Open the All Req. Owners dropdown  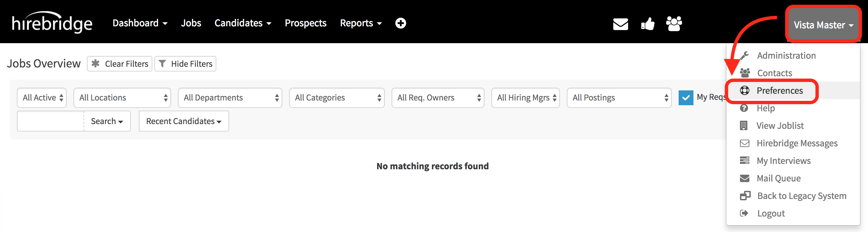(438, 98)
